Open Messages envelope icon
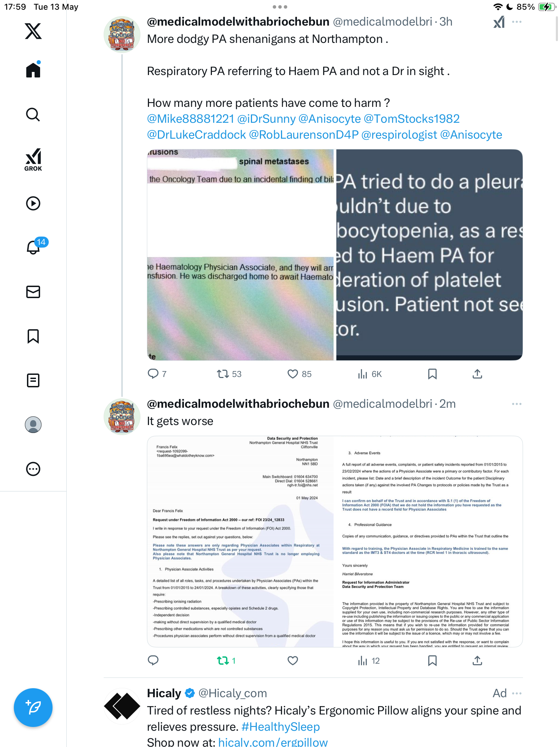The width and height of the screenshot is (560, 747). (x=33, y=292)
